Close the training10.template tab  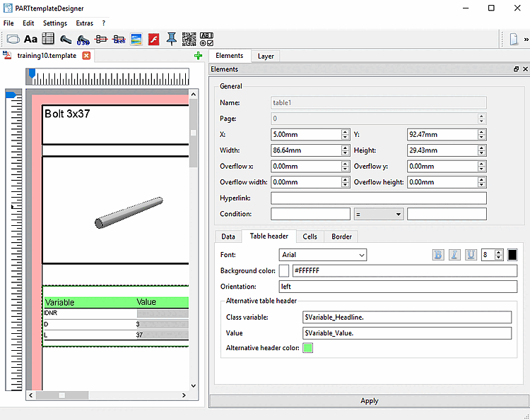(x=86, y=56)
